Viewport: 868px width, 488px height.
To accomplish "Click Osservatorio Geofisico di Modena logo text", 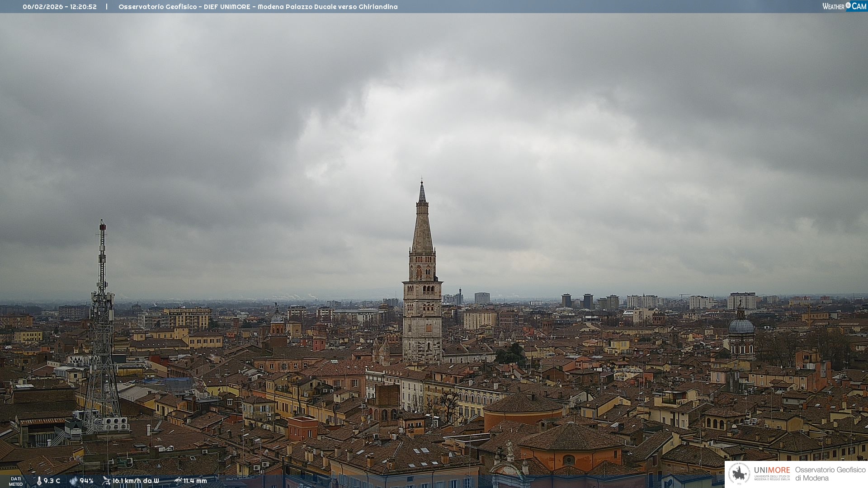I will coord(830,474).
